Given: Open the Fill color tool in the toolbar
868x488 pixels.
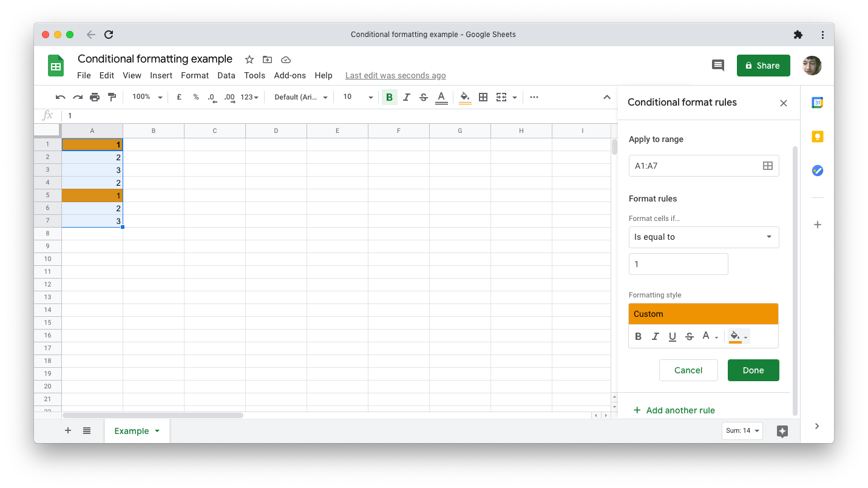Looking at the screenshot, I should tap(463, 97).
